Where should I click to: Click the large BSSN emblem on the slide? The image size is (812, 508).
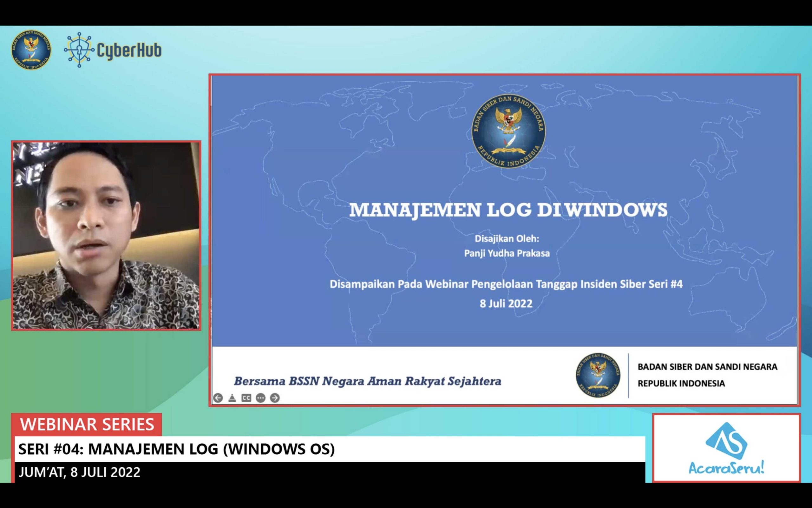[508, 131]
